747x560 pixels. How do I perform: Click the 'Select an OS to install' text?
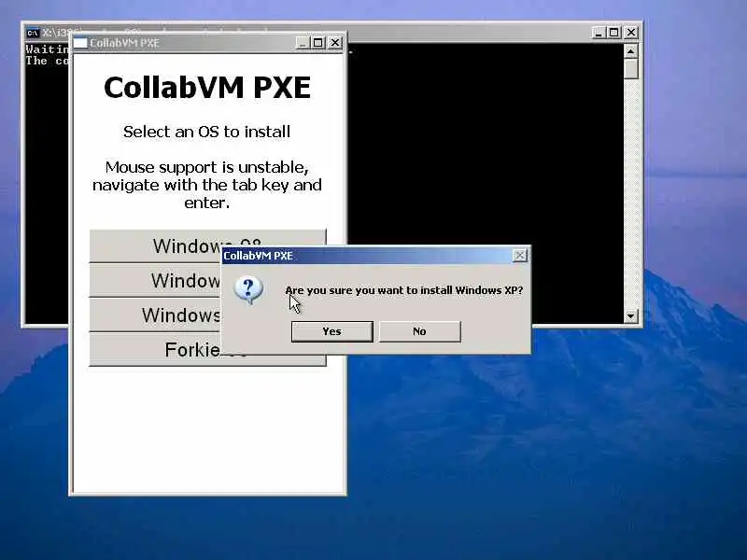206,132
